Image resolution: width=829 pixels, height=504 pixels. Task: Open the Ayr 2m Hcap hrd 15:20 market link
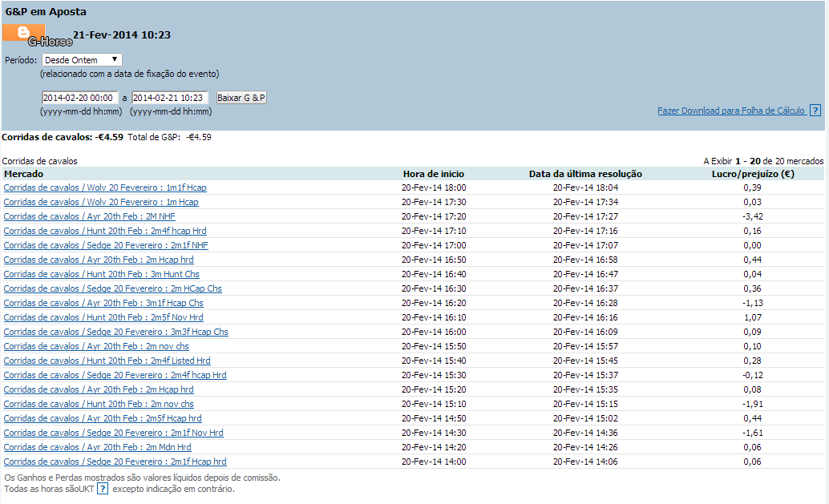pyautogui.click(x=99, y=389)
